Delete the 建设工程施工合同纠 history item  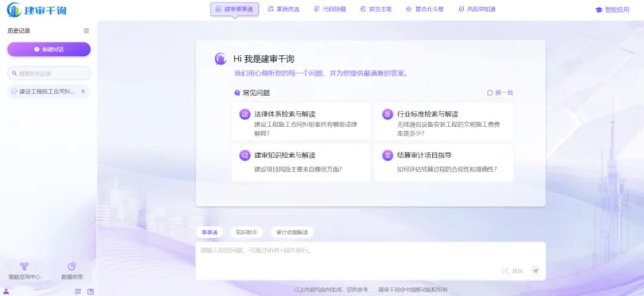83,91
